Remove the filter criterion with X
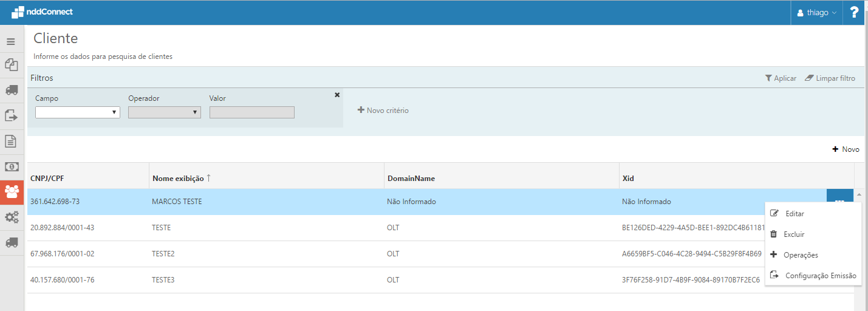The height and width of the screenshot is (311, 868). [337, 95]
